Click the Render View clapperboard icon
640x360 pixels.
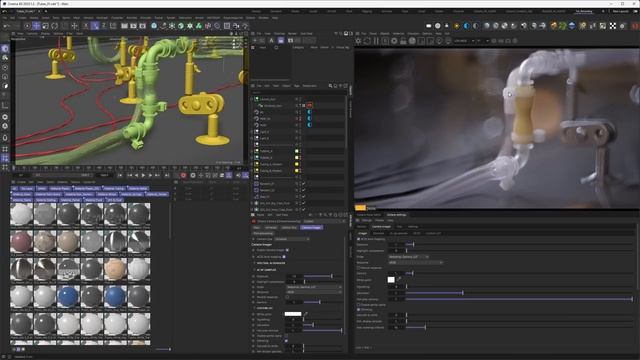[124, 26]
